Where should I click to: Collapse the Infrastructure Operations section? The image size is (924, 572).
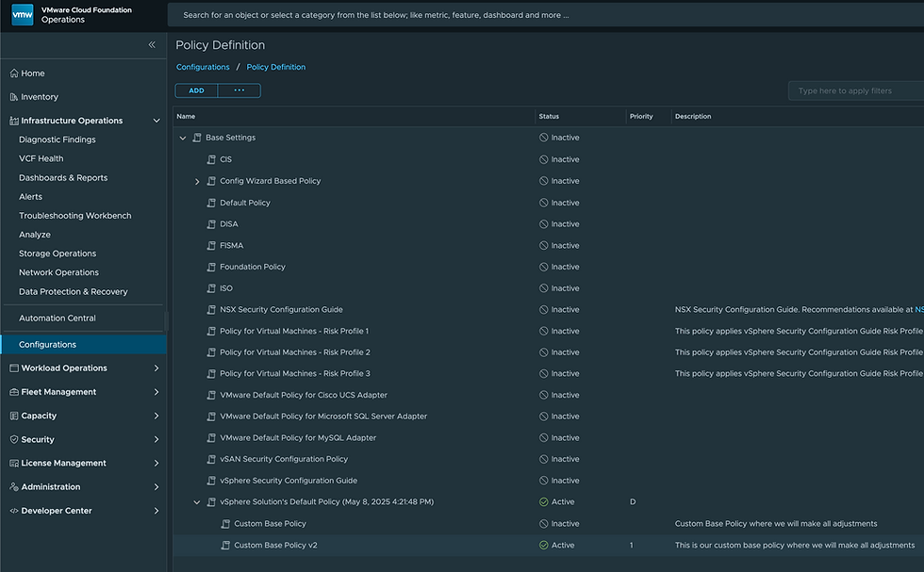[157, 121]
